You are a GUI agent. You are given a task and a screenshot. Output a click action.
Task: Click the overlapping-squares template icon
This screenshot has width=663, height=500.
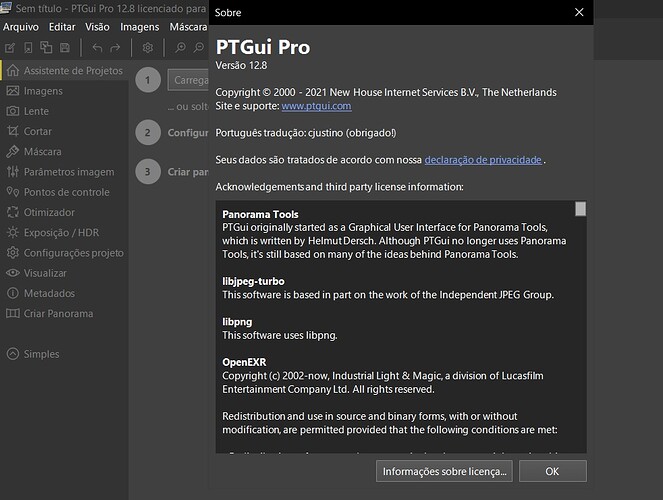[x=46, y=48]
